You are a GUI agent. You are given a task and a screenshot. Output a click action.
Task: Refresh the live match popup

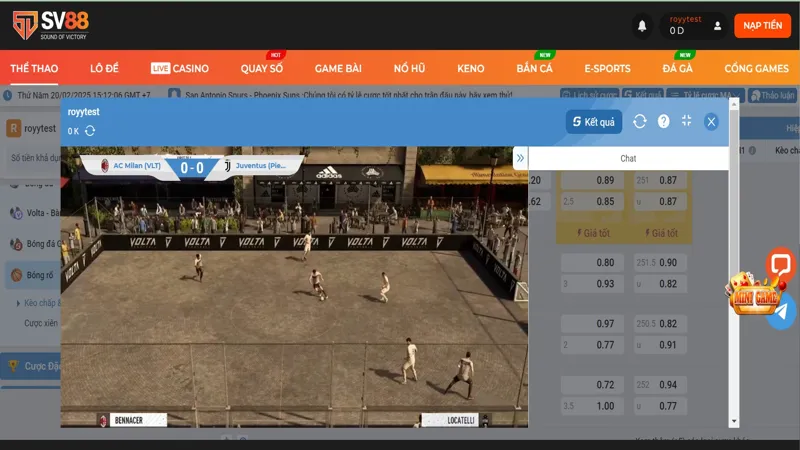point(639,121)
